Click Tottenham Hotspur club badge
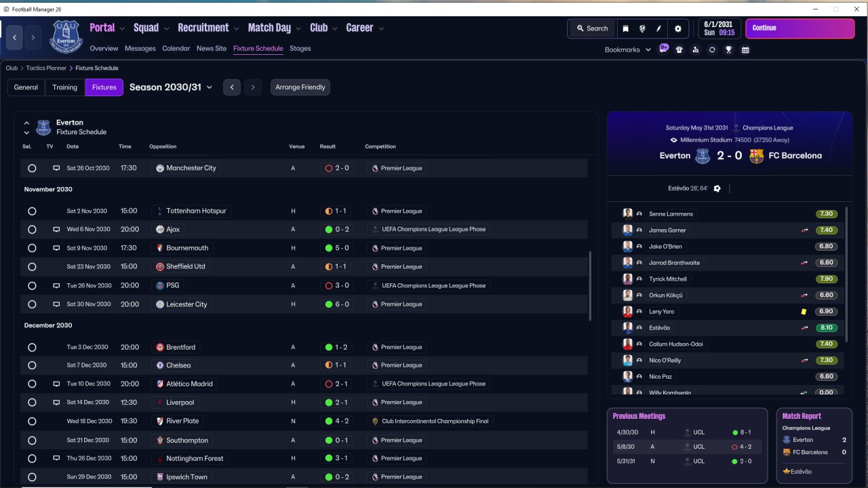 point(160,211)
